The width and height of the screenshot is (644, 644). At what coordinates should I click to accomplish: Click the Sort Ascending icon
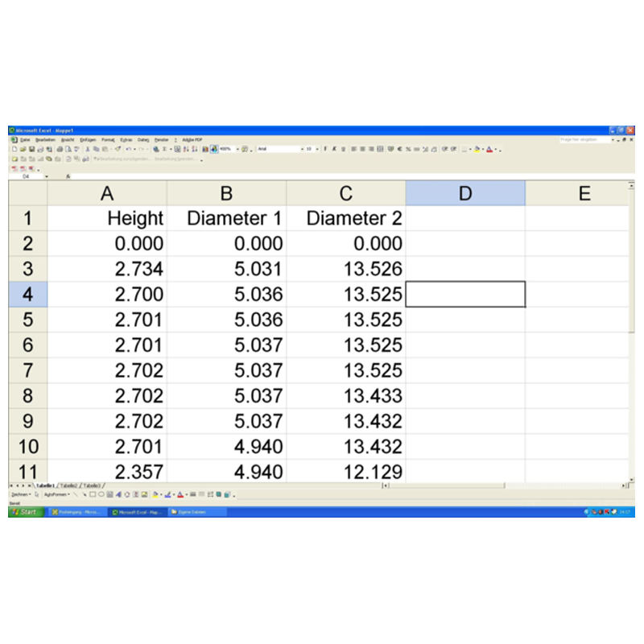tap(186, 149)
